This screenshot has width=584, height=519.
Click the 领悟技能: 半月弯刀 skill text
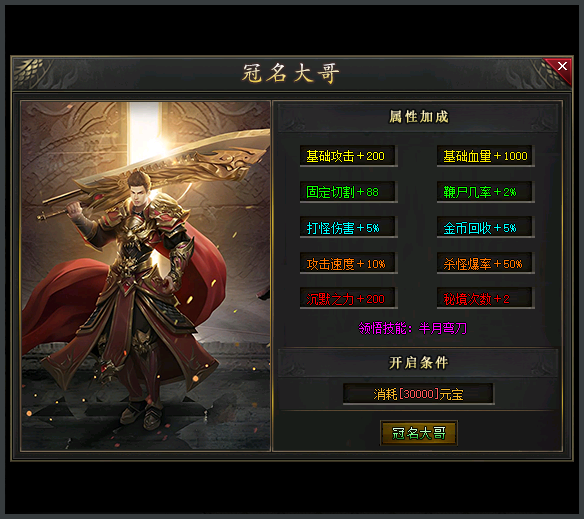click(x=412, y=328)
